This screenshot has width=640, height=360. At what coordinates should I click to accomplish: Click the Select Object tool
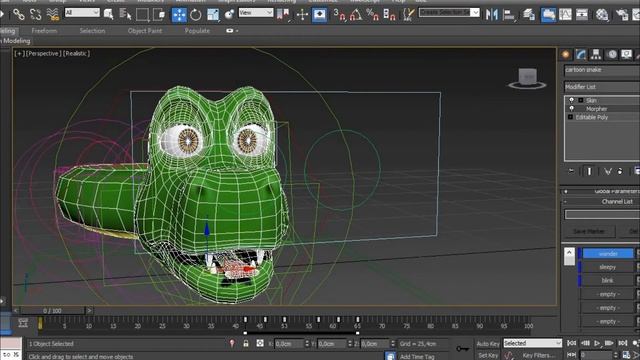pyautogui.click(x=109, y=15)
